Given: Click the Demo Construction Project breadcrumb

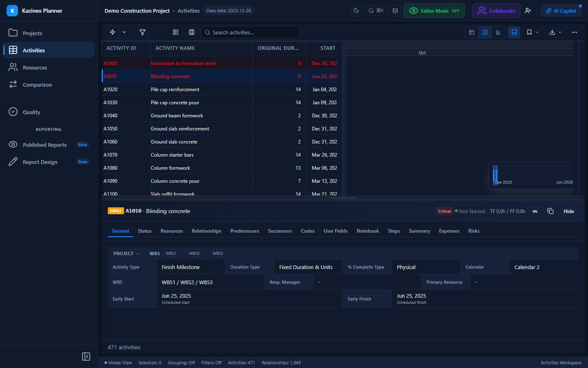Looking at the screenshot, I should point(137,11).
